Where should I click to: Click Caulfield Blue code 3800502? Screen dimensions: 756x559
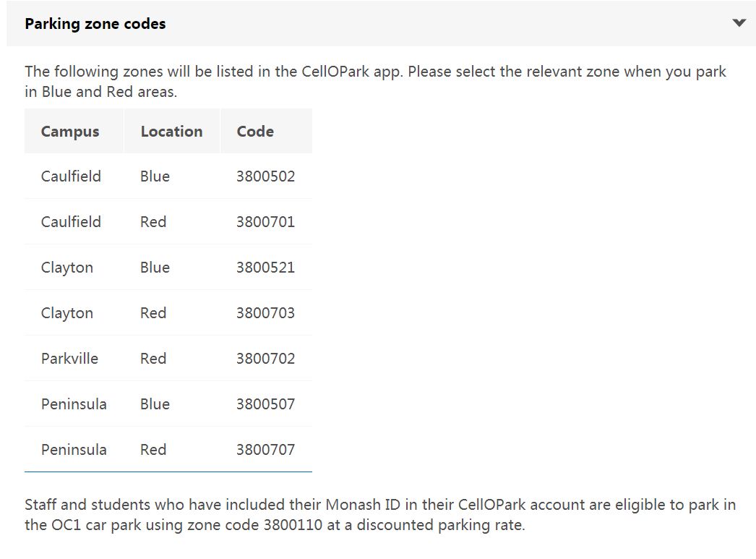[265, 176]
